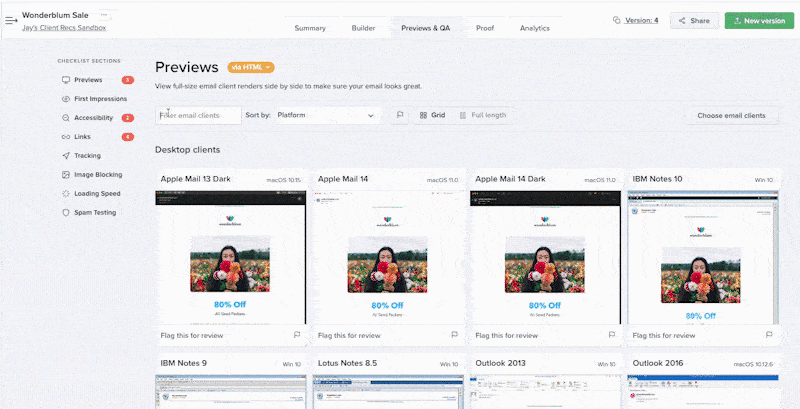Viewport: 800px width, 409px height.
Task: Click the Lotus Notes 8.5 card title
Action: pyautogui.click(x=347, y=363)
